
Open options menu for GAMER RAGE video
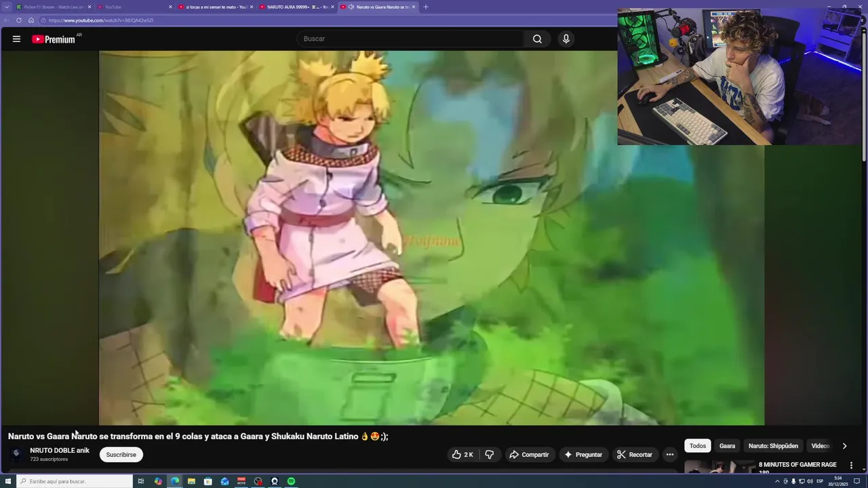coord(851,466)
